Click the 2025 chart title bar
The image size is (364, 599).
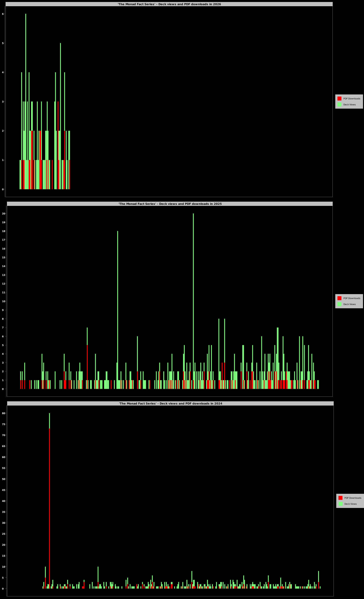[x=170, y=204]
